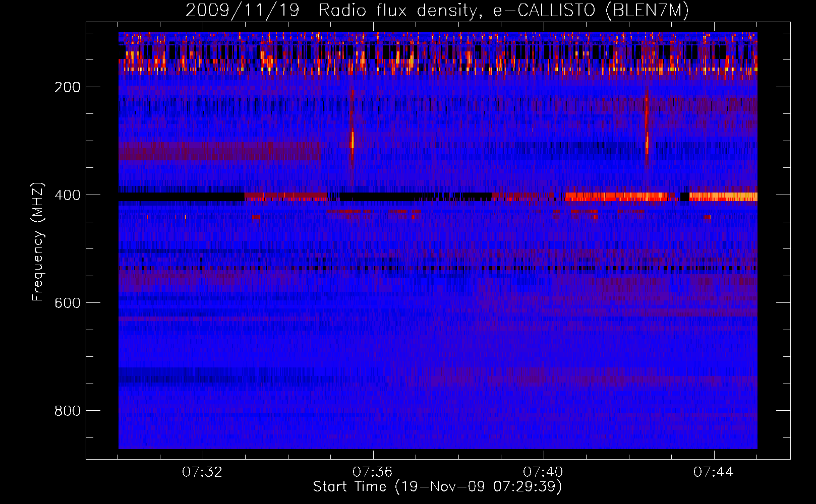Click the 07:36 time tick label
Viewport: 816px width, 504px height.
[373, 472]
